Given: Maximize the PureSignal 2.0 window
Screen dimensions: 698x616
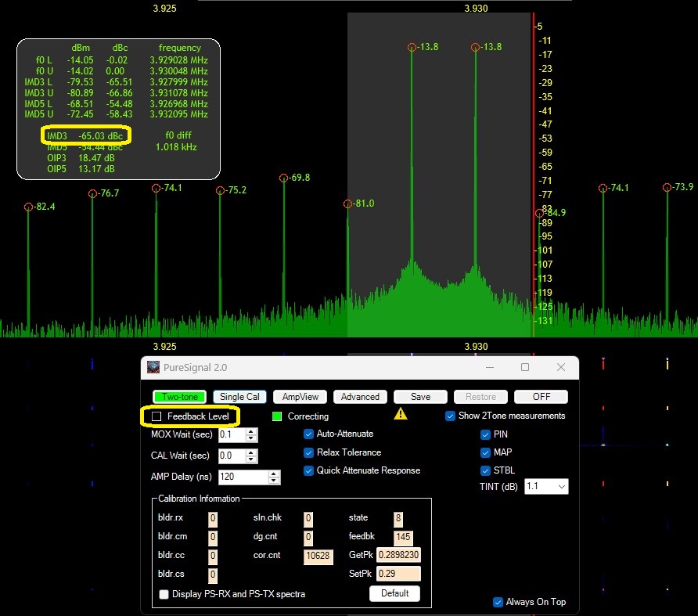Looking at the screenshot, I should (x=525, y=367).
